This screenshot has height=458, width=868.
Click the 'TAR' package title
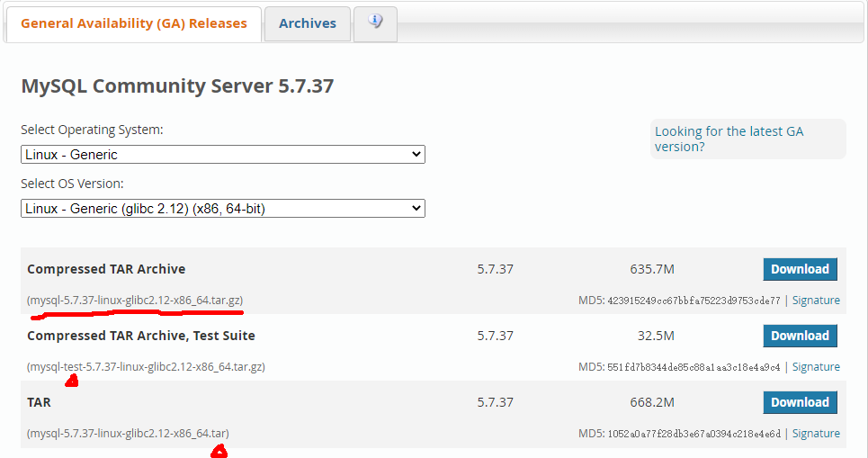coord(39,402)
